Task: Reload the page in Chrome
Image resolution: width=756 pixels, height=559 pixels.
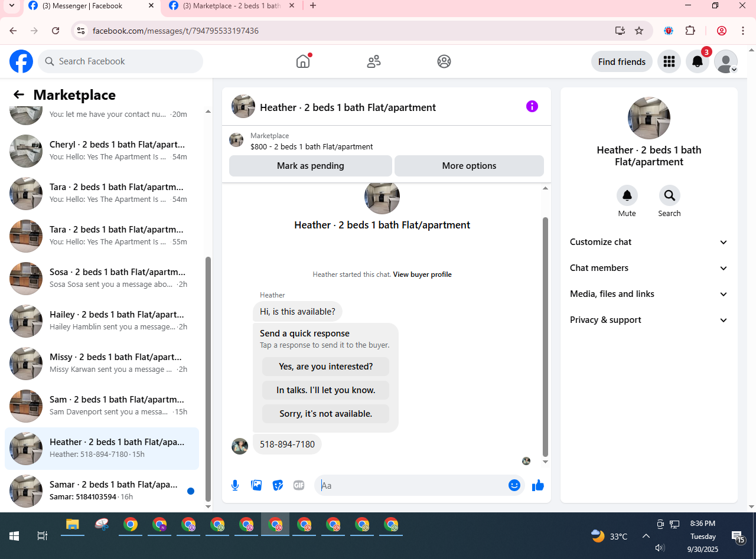Action: pos(56,31)
